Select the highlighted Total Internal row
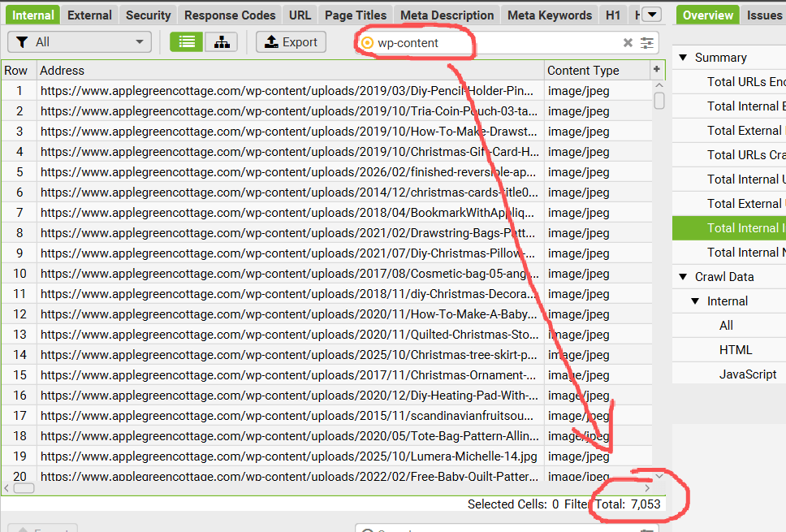786x532 pixels. pos(729,228)
